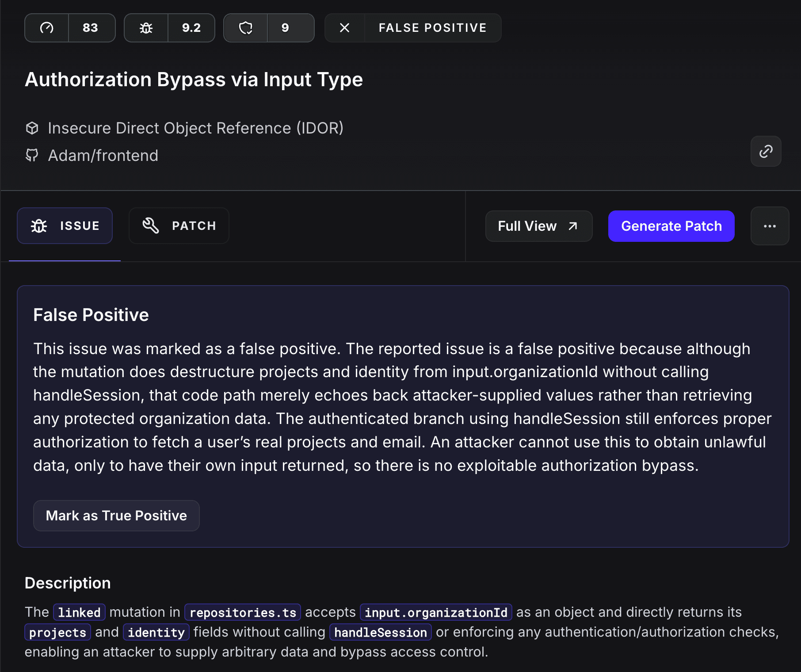Open the more options menu
Image resolution: width=801 pixels, height=672 pixels.
coord(770,226)
